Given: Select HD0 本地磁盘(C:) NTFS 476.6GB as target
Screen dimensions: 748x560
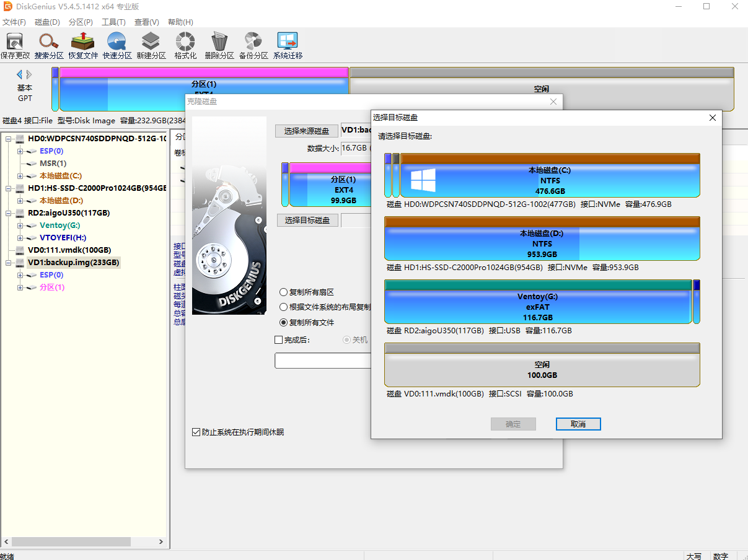Looking at the screenshot, I should tap(550, 175).
